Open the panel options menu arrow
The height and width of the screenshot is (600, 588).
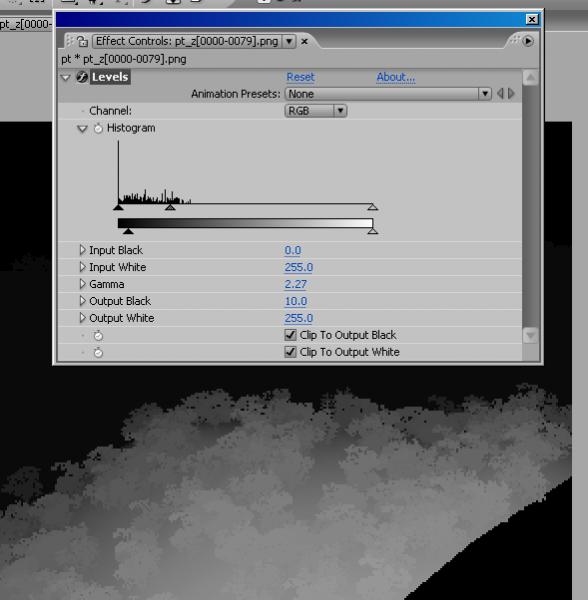point(528,41)
